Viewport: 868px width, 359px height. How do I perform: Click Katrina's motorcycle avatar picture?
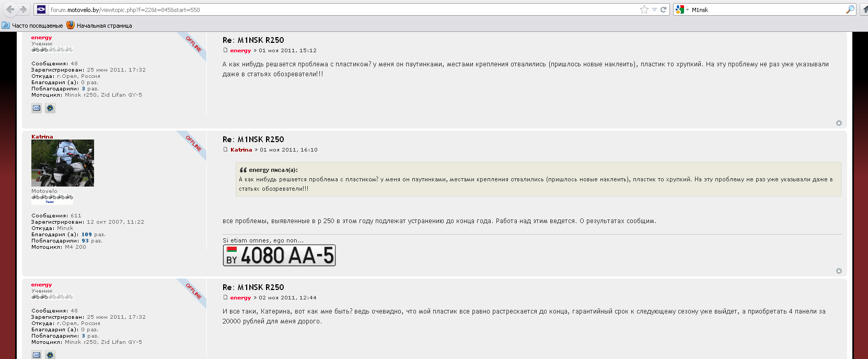tap(63, 163)
